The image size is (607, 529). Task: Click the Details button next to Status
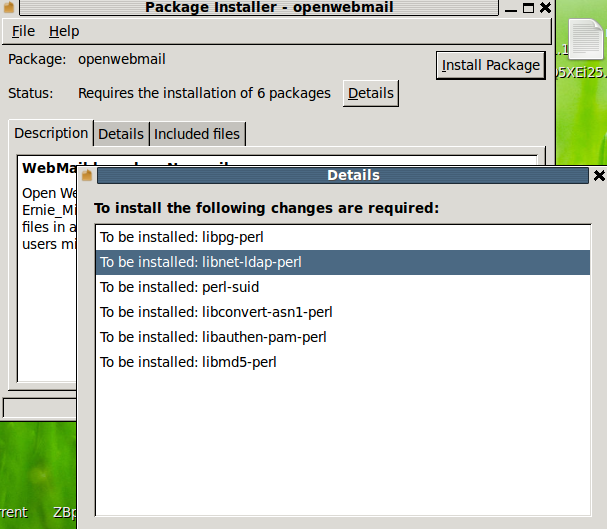(x=370, y=93)
